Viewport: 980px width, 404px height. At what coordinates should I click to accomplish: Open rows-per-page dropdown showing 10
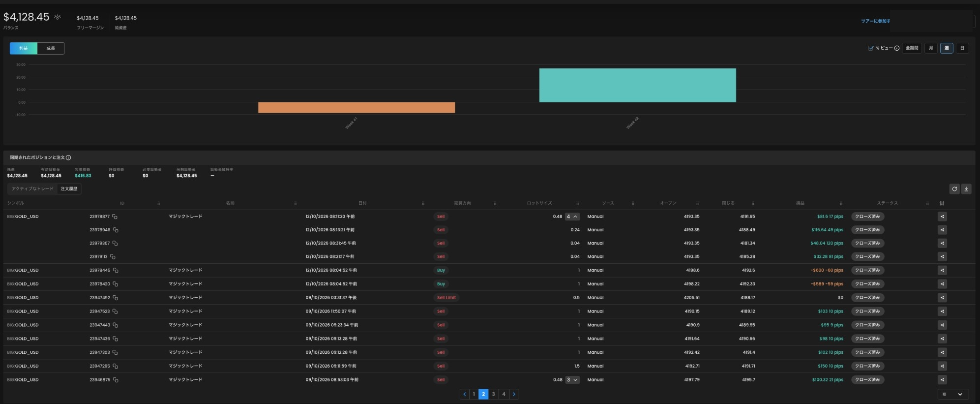tap(952, 394)
